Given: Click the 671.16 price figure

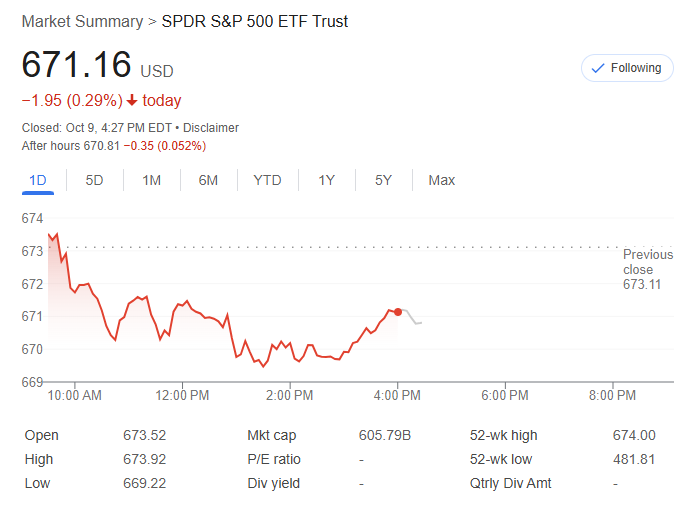Looking at the screenshot, I should (77, 65).
